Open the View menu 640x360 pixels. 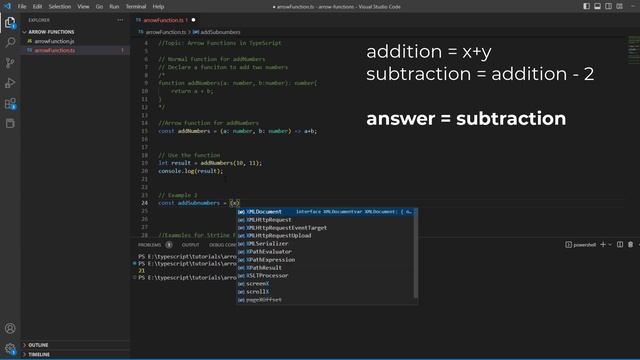[x=83, y=7]
